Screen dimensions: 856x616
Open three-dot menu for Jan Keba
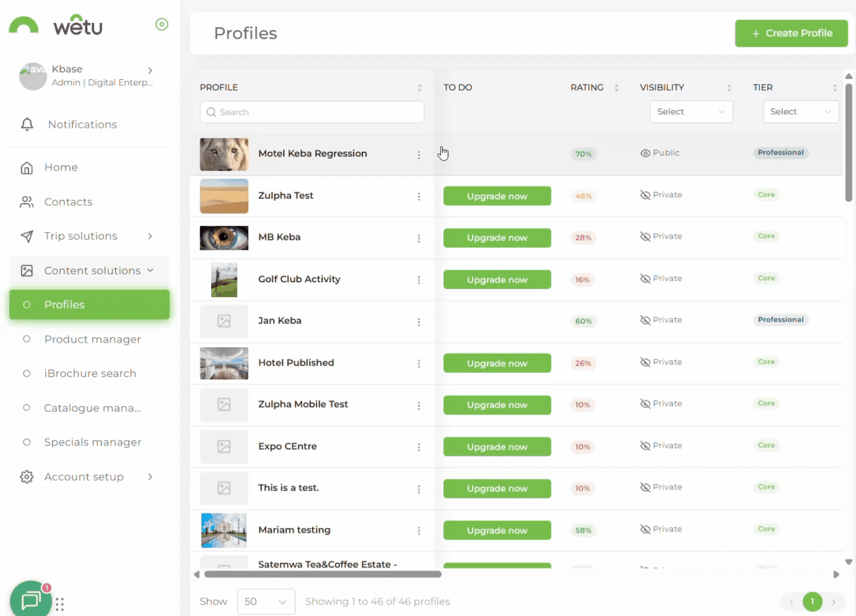click(419, 322)
